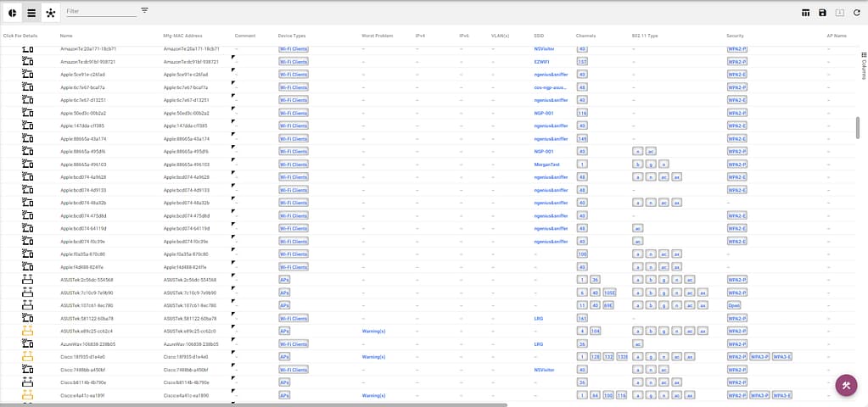Click the table column layout icon

pyautogui.click(x=805, y=13)
